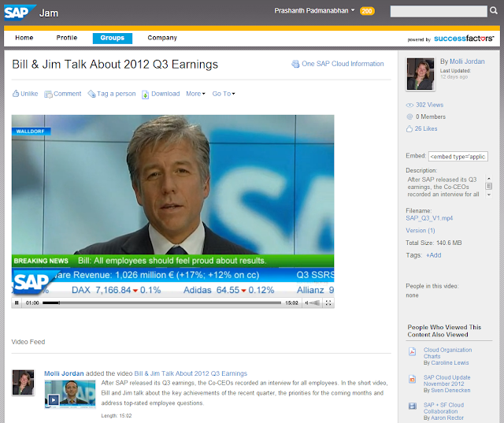The height and width of the screenshot is (423, 504).
Task: Click the 302 Views link
Action: coord(429,105)
